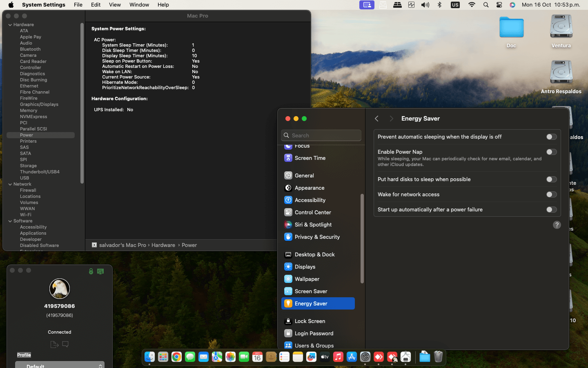This screenshot has width=588, height=368.
Task: Open the Window menu
Action: point(139,5)
